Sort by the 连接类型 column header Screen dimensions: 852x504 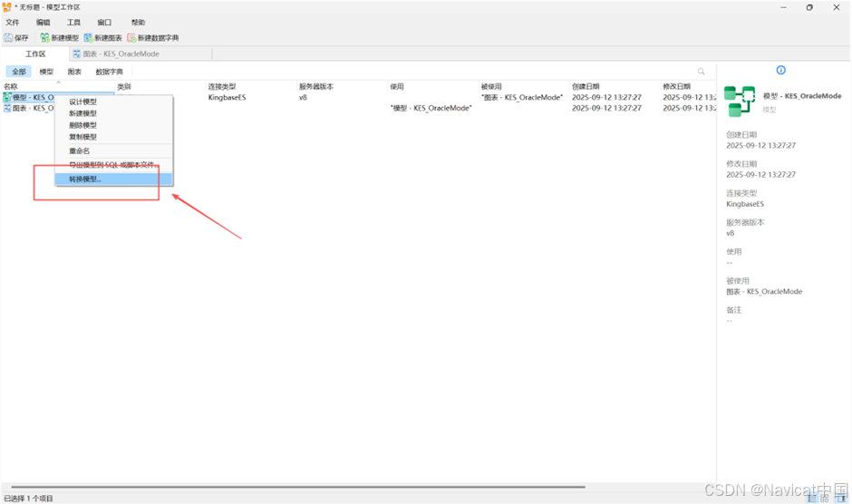(x=251, y=86)
